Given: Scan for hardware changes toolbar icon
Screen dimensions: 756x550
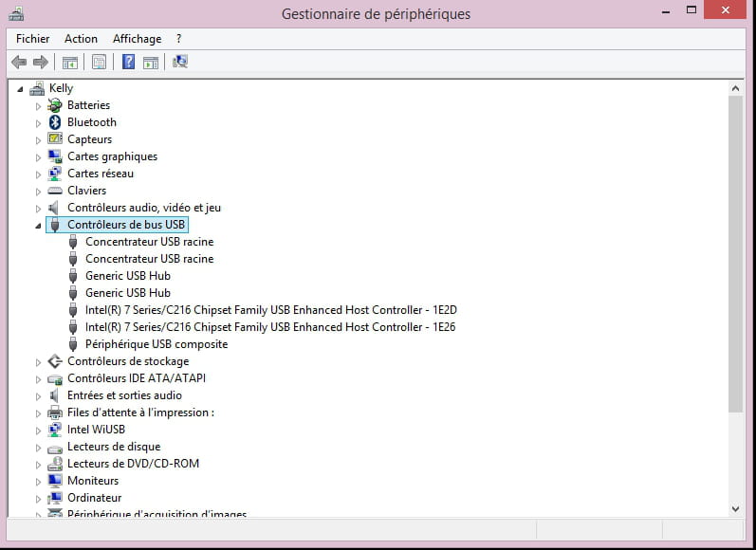Looking at the screenshot, I should pos(180,63).
